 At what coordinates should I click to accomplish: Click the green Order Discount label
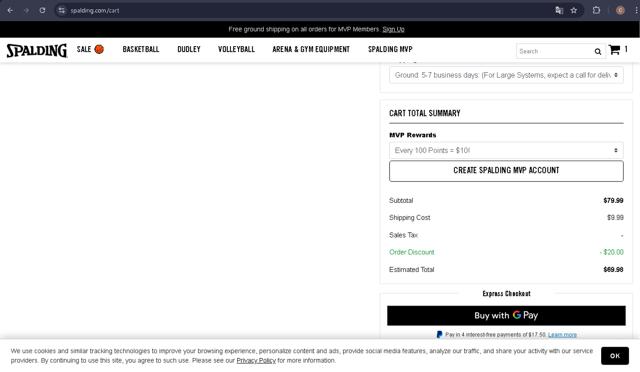click(411, 252)
